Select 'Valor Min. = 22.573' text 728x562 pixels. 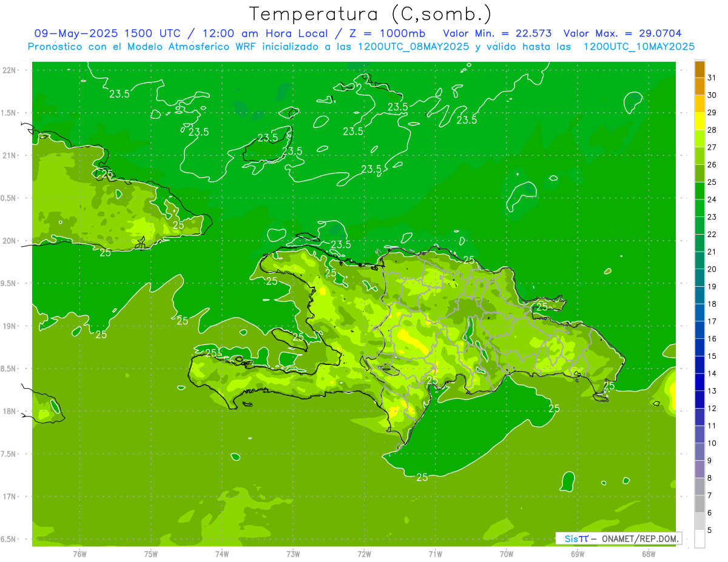click(497, 33)
